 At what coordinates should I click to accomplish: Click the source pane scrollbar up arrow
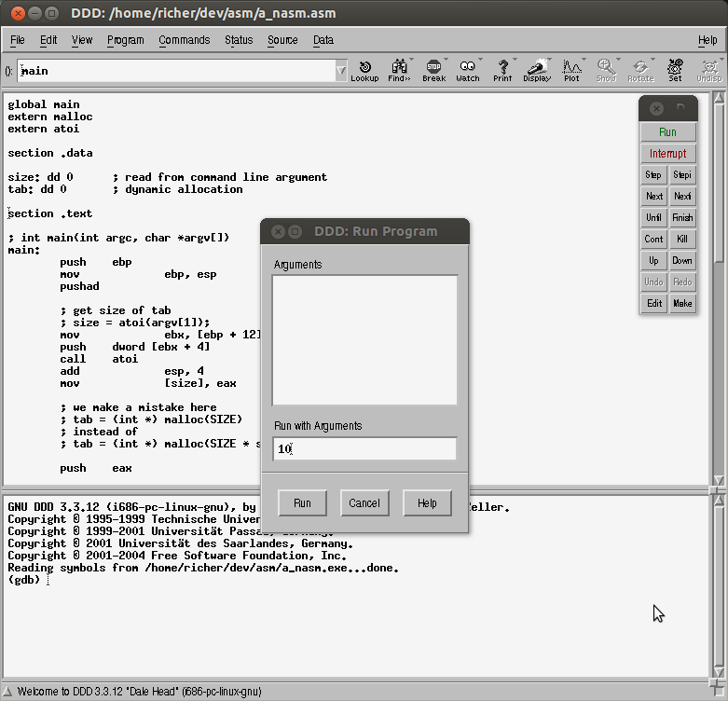[719, 98]
